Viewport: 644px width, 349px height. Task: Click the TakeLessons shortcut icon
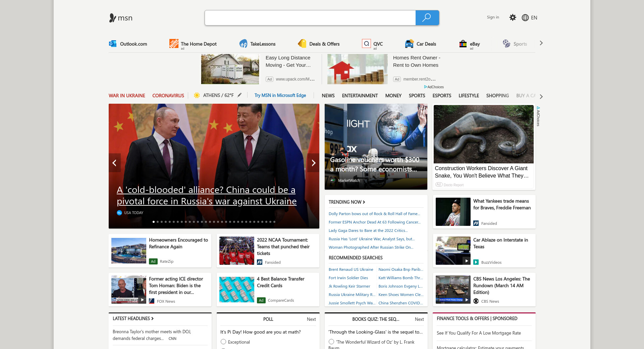(x=243, y=44)
